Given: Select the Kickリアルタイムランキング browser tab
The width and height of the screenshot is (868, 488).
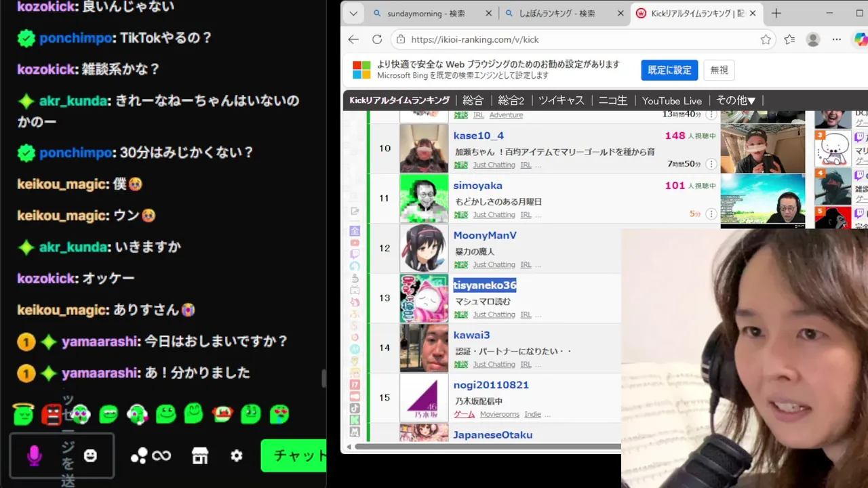Looking at the screenshot, I should (696, 13).
